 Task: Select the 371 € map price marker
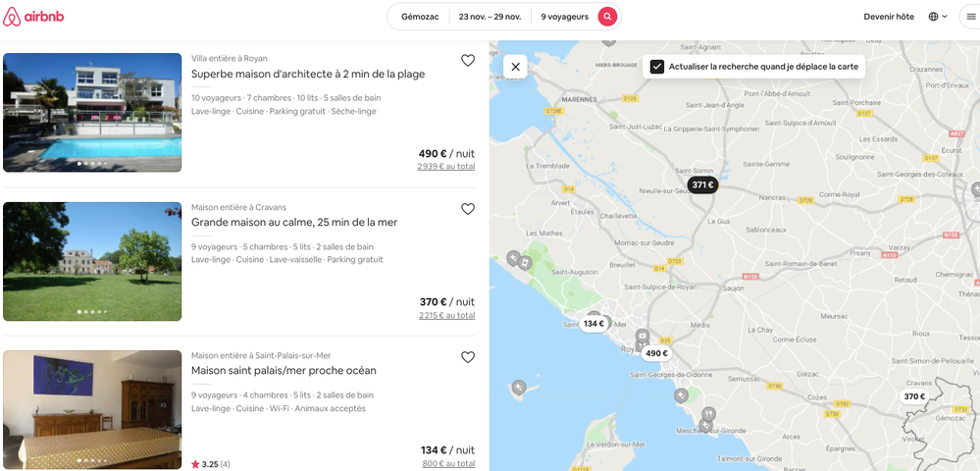click(x=702, y=185)
